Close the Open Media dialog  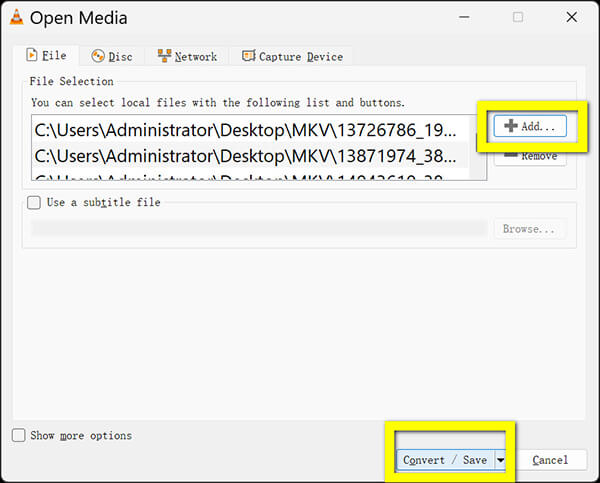click(x=572, y=17)
